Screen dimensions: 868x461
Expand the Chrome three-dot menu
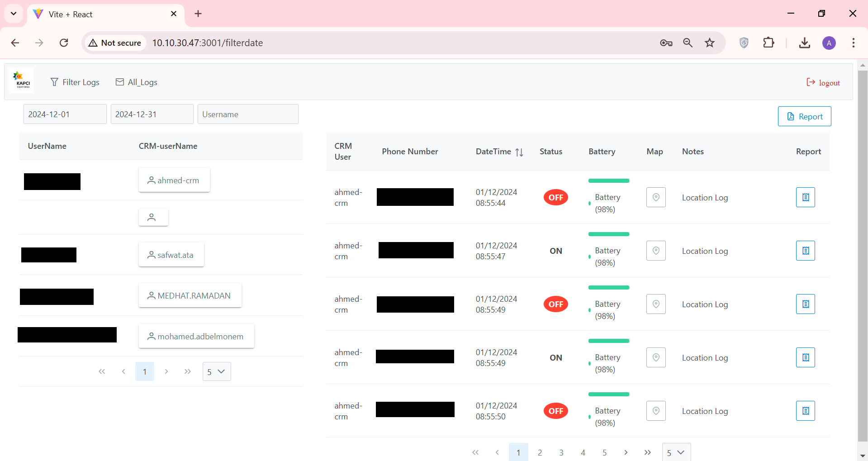point(853,43)
